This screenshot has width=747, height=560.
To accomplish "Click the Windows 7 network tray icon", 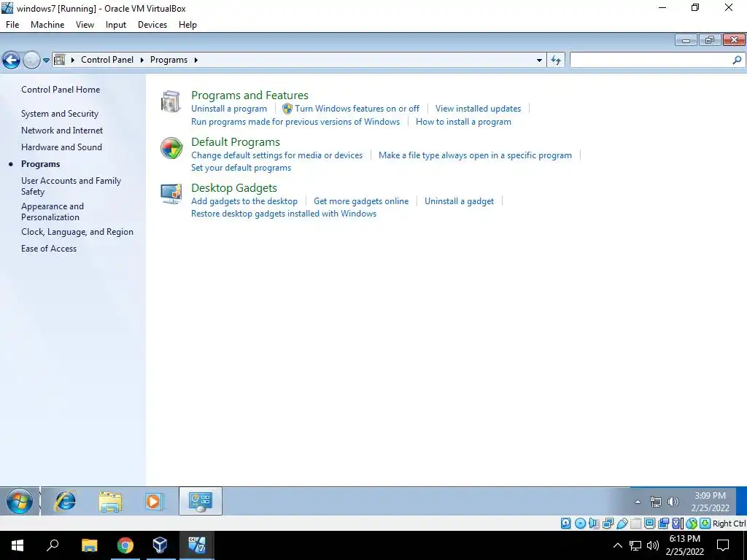I will [x=656, y=502].
